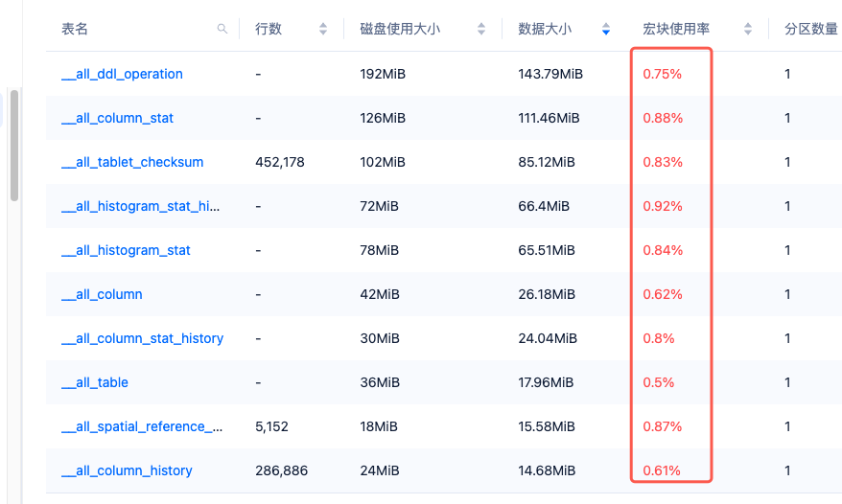Screen dimensions: 842x504
Task: View the __all_column_stat_history table
Action: coord(142,338)
